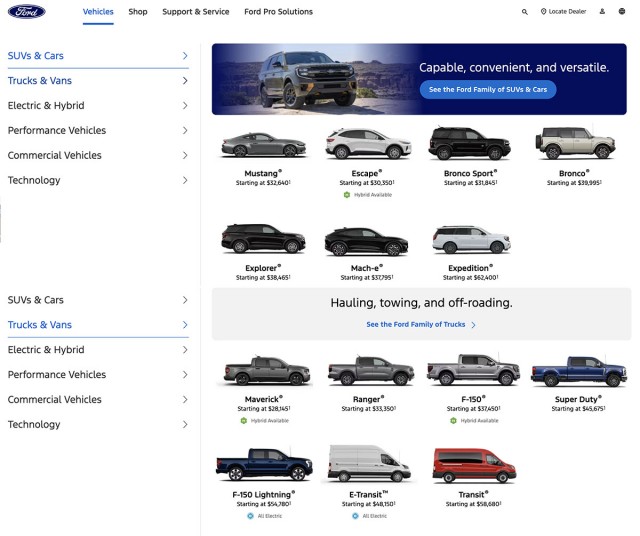The height and width of the screenshot is (536, 640).
Task: Click Locate Dealer link
Action: coord(567,11)
